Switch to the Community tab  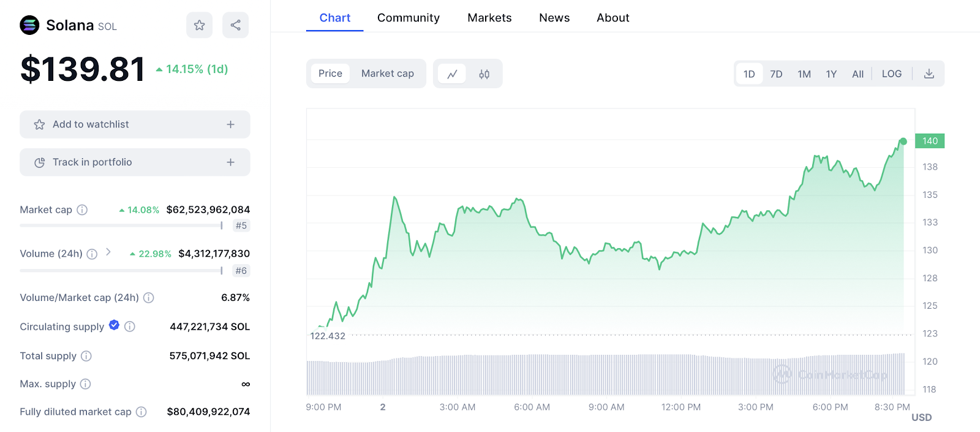[409, 18]
